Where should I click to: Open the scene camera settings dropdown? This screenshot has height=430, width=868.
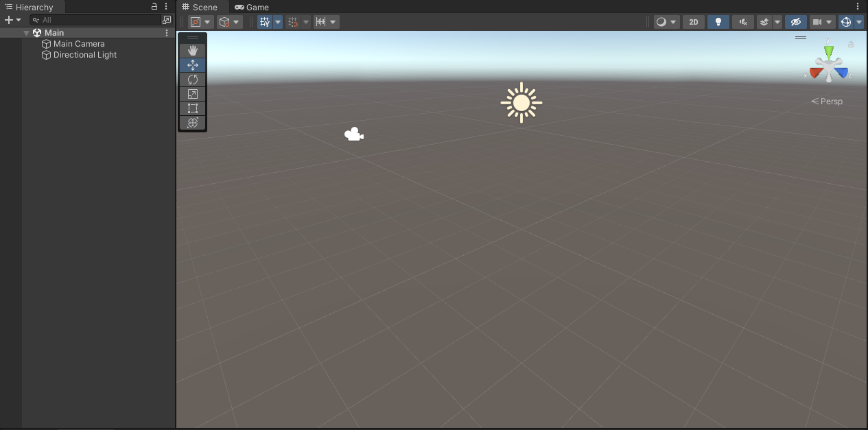(x=822, y=22)
